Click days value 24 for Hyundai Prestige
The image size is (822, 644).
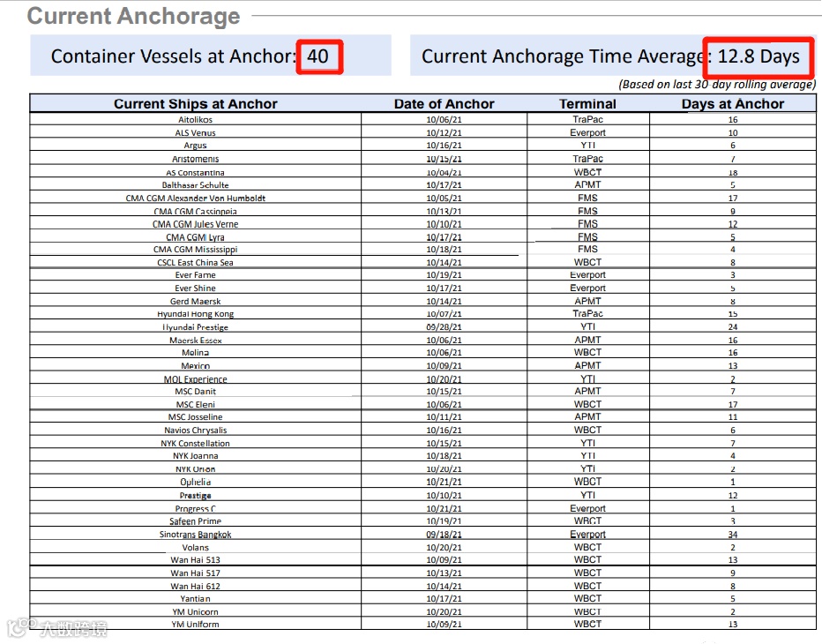pos(733,326)
